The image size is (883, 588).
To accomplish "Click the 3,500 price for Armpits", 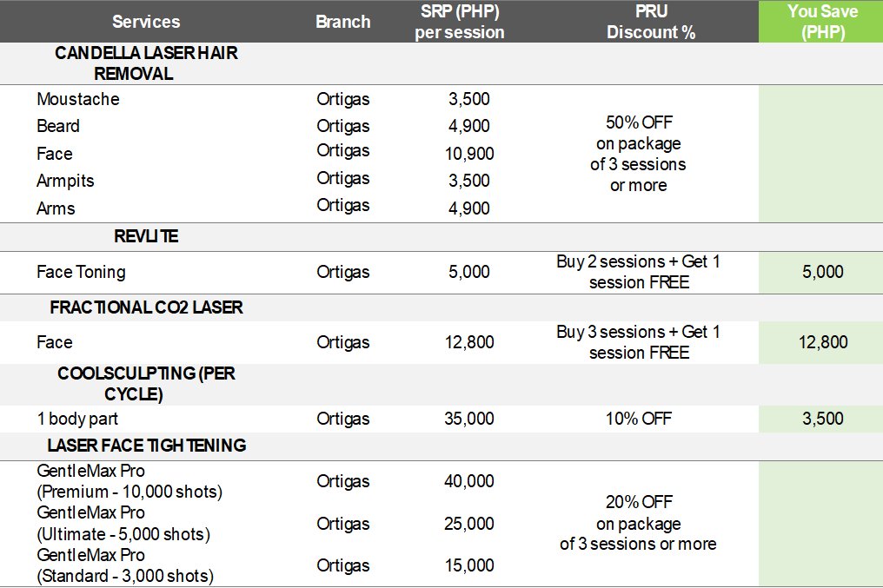I will pos(469,181).
